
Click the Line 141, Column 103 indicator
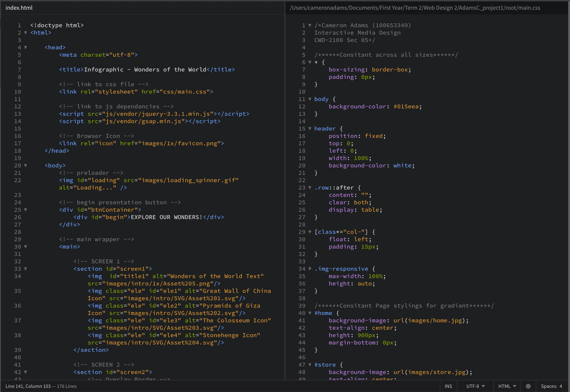tap(28, 386)
